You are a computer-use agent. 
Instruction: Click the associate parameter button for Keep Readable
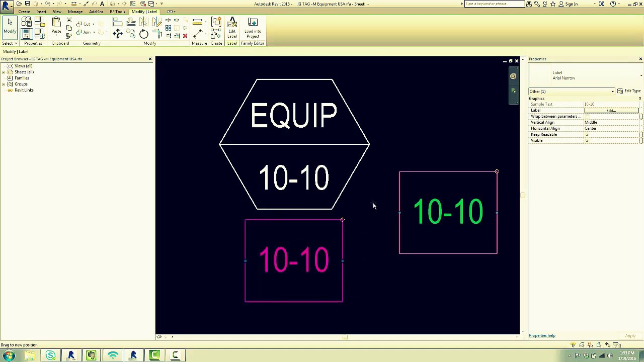[641, 135]
